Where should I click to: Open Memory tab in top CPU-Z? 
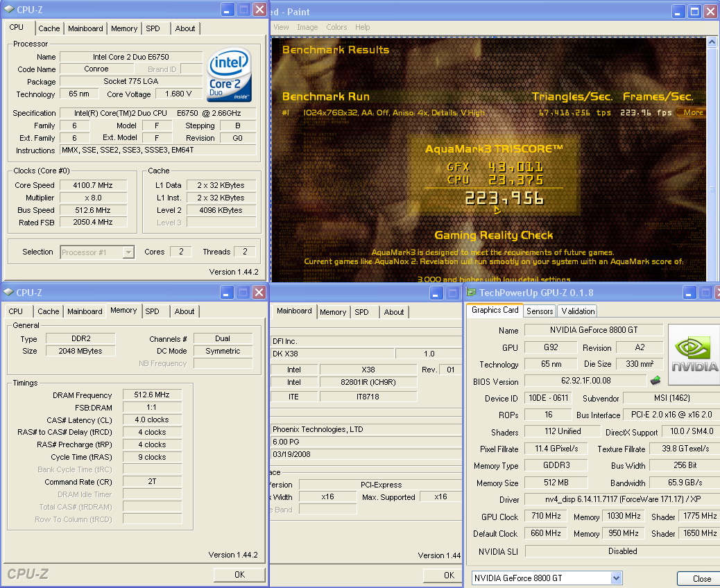pyautogui.click(x=124, y=28)
